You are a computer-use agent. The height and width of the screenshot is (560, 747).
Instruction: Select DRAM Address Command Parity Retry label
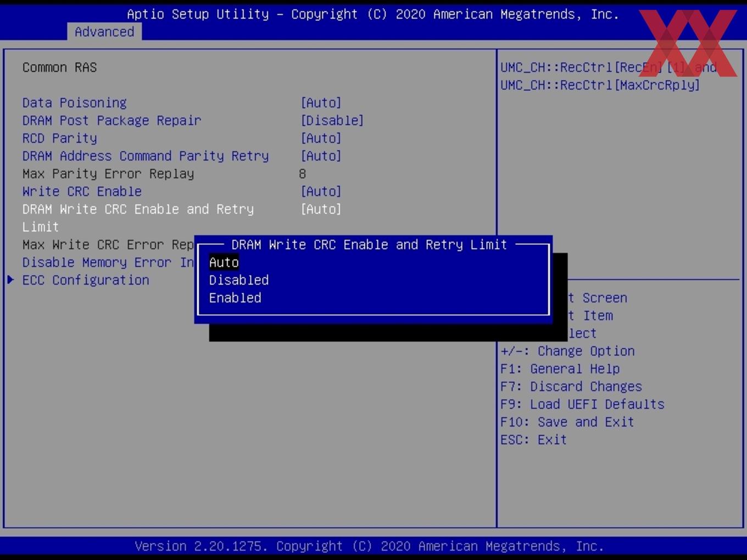point(146,156)
